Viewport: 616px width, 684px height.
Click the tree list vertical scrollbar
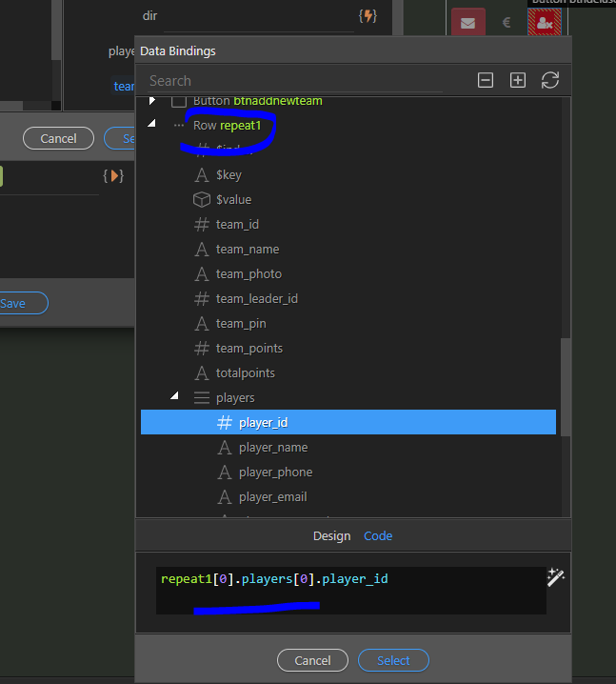tap(566, 381)
